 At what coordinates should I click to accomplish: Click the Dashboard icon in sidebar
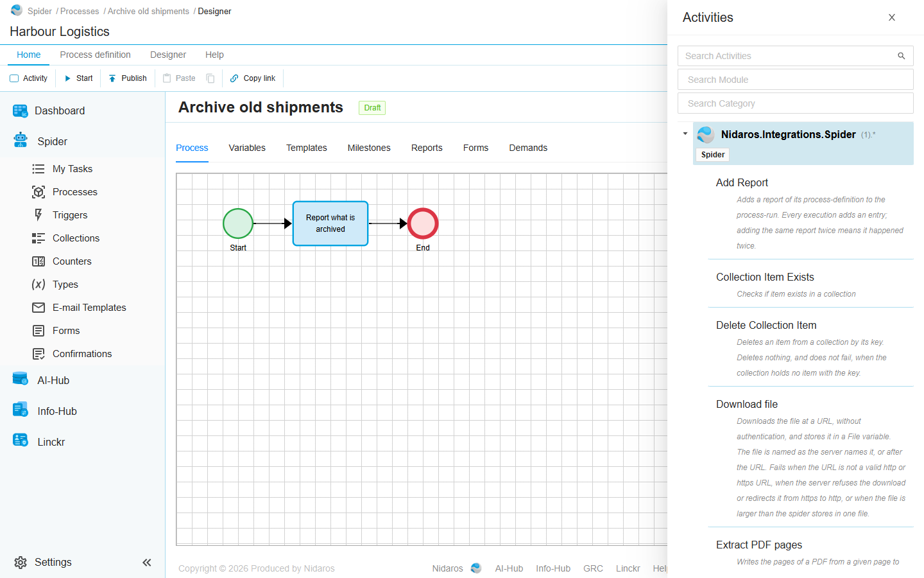pos(21,111)
